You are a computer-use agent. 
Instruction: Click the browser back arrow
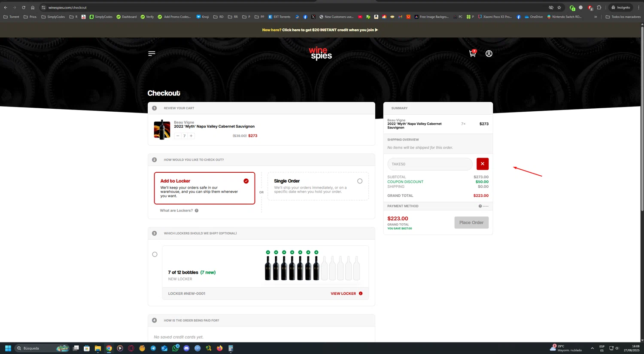[6, 7]
